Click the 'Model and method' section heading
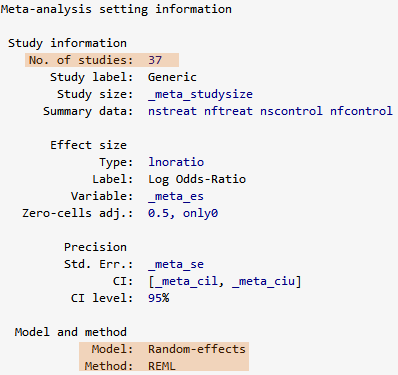The height and width of the screenshot is (375, 398). (71, 332)
